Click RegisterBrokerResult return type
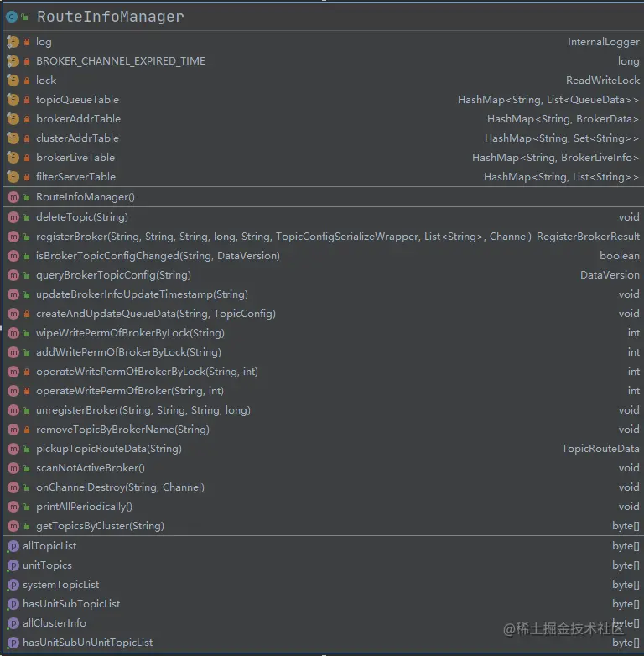 point(588,237)
